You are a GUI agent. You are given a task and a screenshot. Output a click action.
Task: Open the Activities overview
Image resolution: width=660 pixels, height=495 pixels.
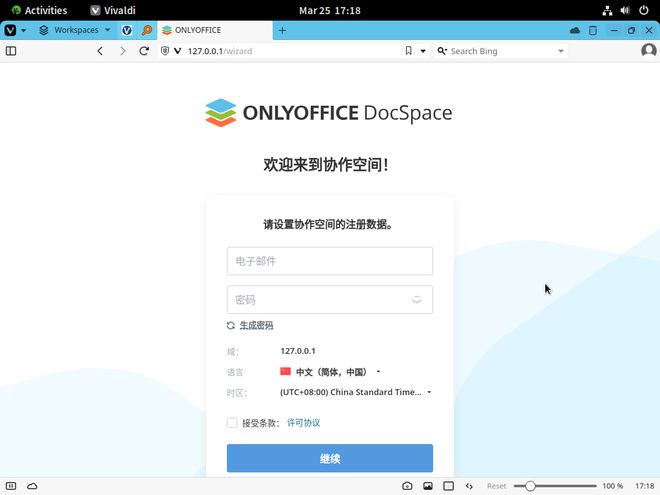coord(39,10)
